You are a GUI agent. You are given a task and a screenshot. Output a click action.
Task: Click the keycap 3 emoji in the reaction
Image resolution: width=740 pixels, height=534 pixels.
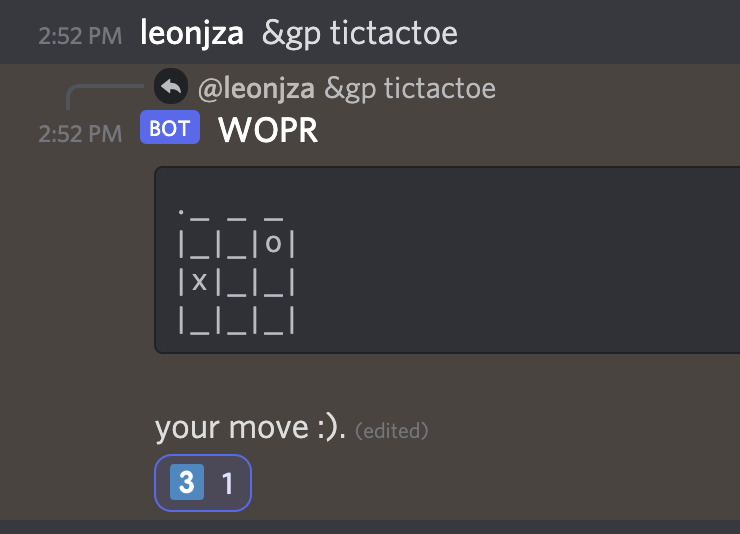(x=185, y=484)
